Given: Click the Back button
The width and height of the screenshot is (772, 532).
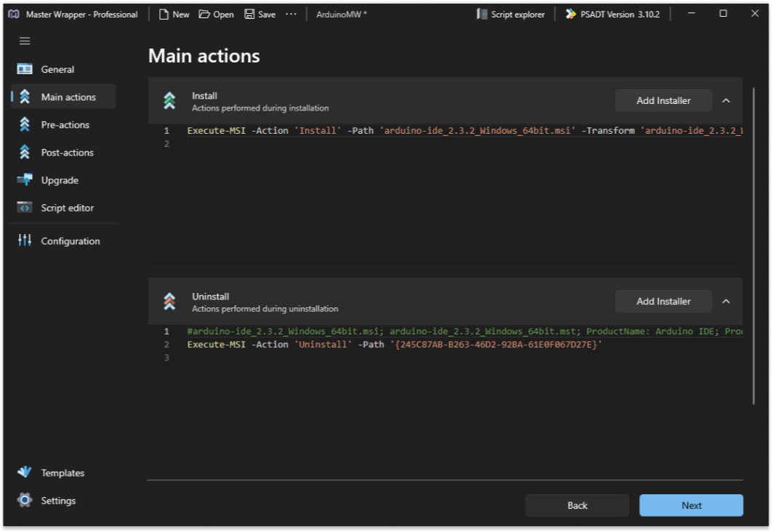Looking at the screenshot, I should click(x=577, y=505).
